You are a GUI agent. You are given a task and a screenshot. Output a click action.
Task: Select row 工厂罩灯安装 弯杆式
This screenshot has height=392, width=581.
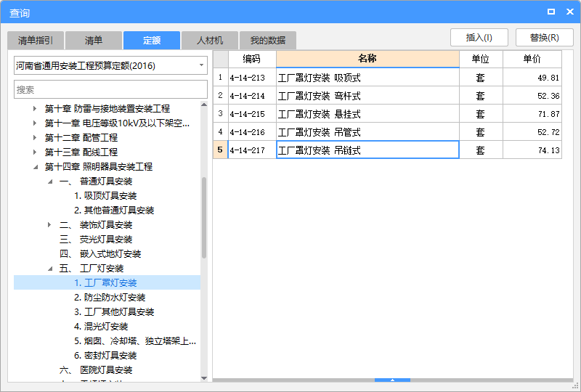tap(367, 96)
